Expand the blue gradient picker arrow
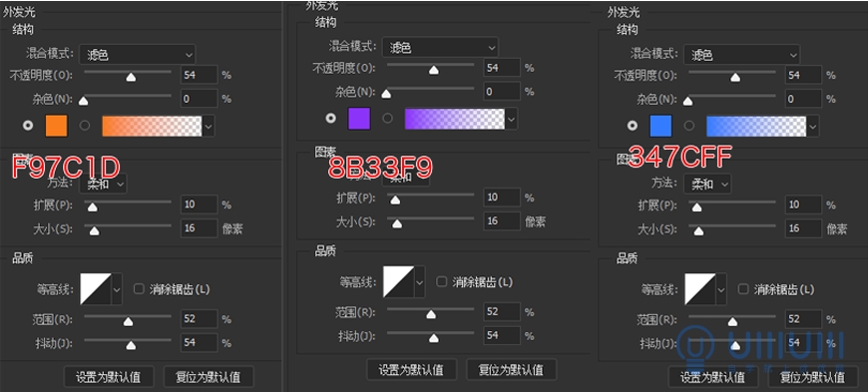The image size is (868, 392). 813,127
